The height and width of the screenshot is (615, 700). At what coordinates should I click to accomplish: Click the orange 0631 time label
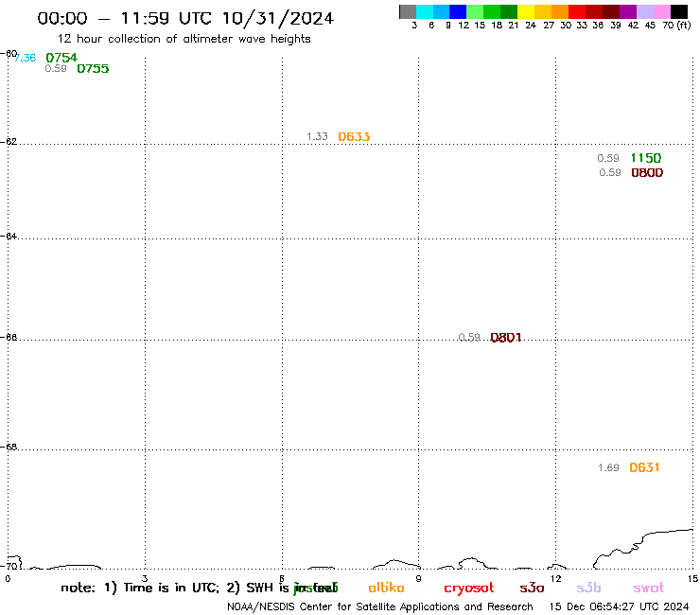[644, 467]
